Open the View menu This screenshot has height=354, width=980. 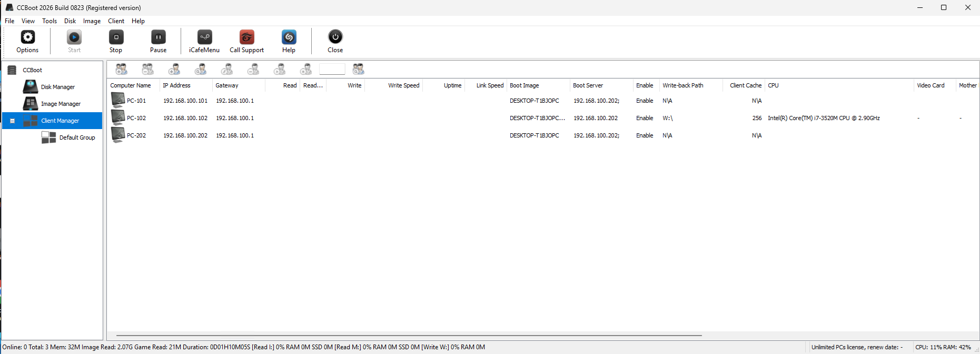click(x=28, y=21)
